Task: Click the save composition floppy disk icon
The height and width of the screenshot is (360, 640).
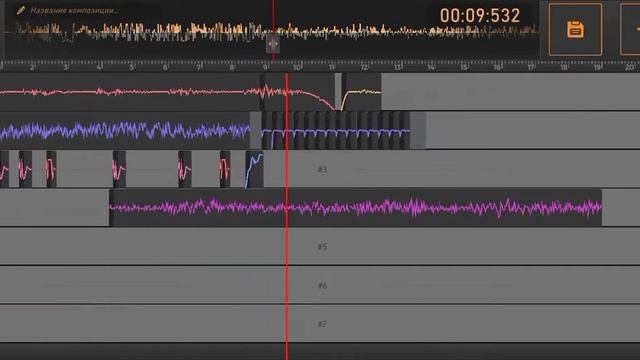Action: click(575, 29)
